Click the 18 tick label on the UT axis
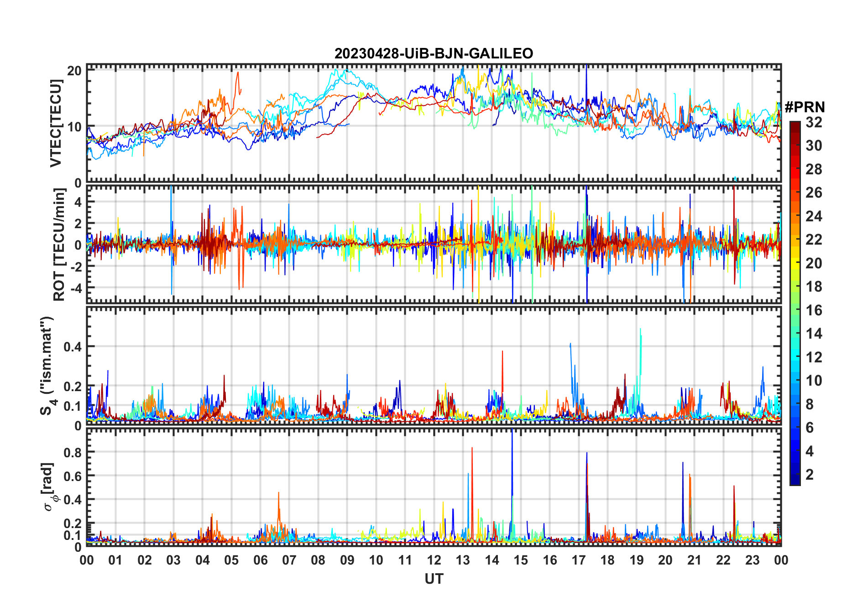 coord(607,560)
